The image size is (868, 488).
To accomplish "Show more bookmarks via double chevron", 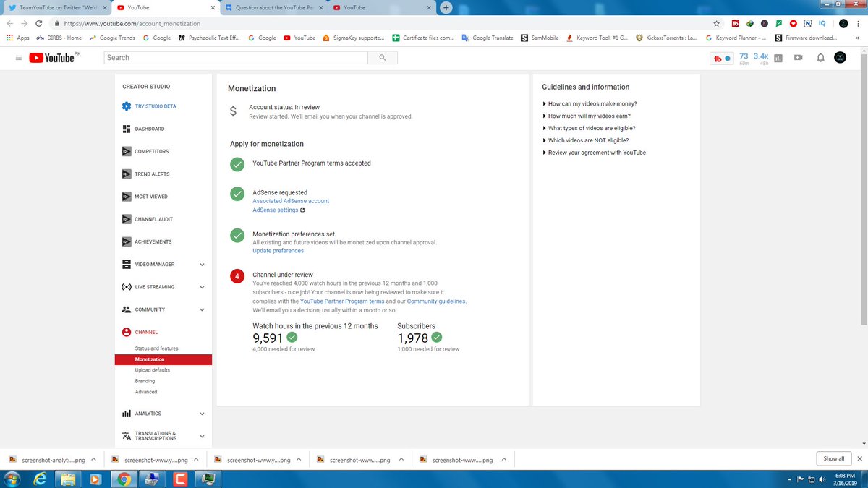I will (856, 38).
